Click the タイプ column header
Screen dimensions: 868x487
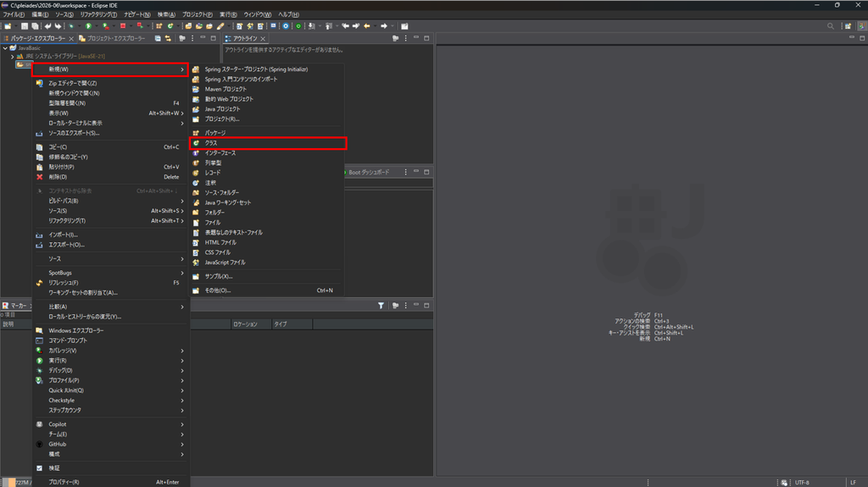(x=292, y=324)
